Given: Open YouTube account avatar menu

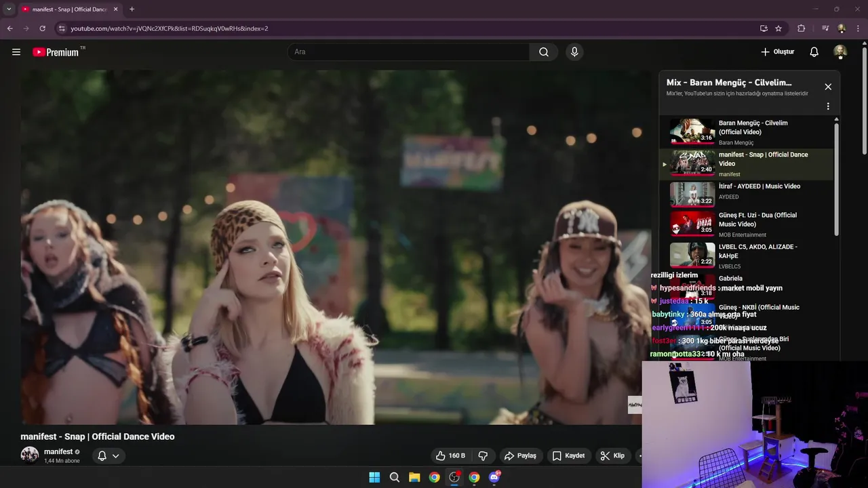Looking at the screenshot, I should point(840,52).
